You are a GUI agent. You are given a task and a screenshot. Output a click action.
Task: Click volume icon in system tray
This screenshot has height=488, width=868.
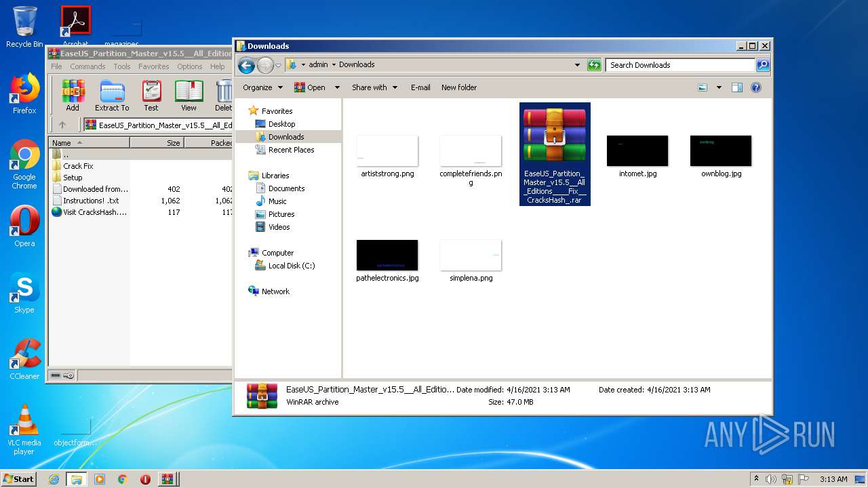pyautogui.click(x=771, y=479)
